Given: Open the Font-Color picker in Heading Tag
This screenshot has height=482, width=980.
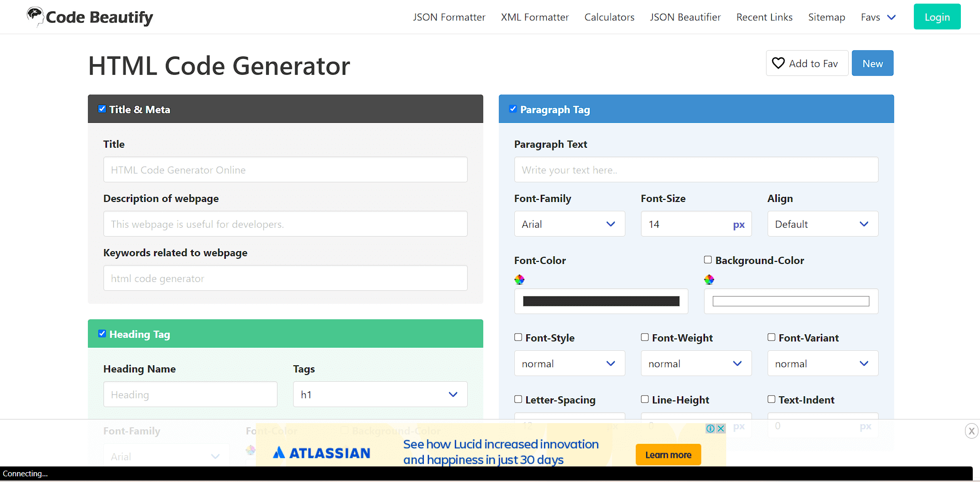Looking at the screenshot, I should 250,450.
